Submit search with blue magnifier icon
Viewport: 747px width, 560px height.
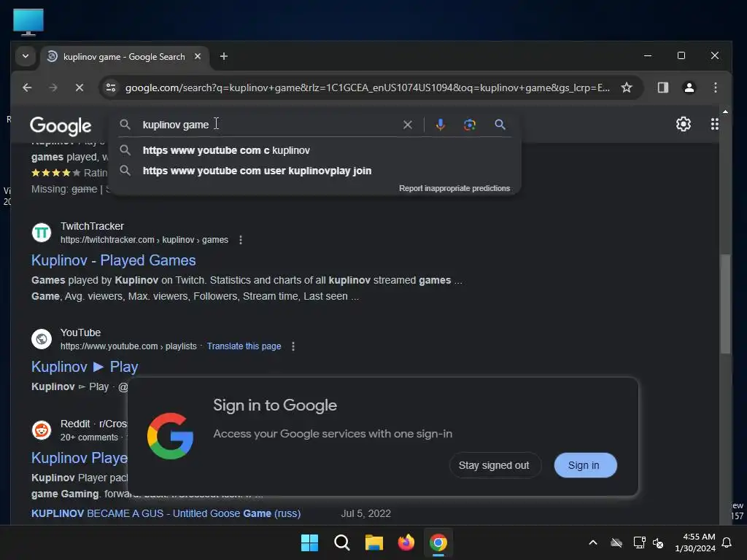(x=500, y=125)
